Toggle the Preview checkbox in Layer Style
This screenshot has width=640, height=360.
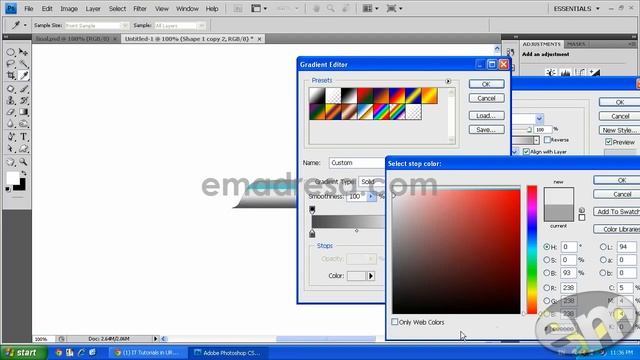click(x=608, y=142)
